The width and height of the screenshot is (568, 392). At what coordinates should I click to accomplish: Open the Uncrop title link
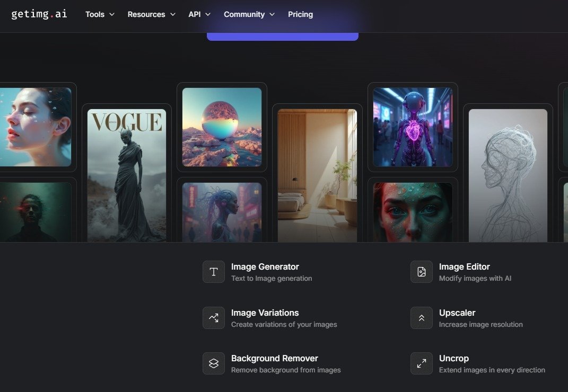[x=454, y=358]
